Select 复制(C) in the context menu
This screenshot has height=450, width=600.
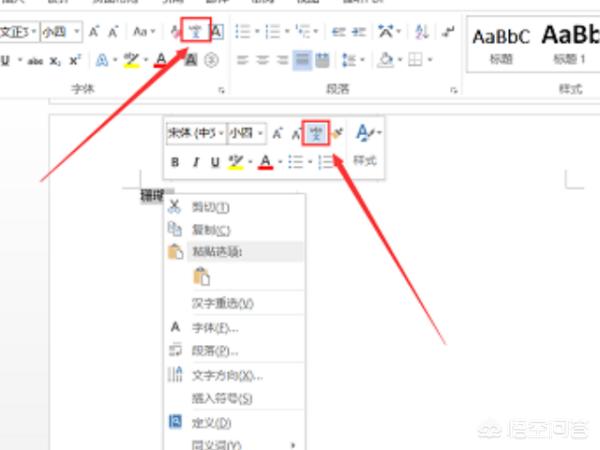point(210,230)
